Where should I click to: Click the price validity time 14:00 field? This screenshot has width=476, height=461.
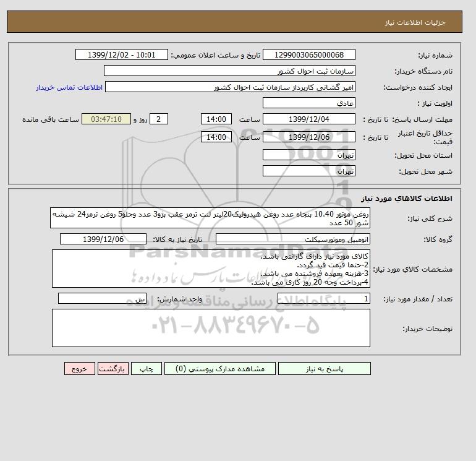216,137
